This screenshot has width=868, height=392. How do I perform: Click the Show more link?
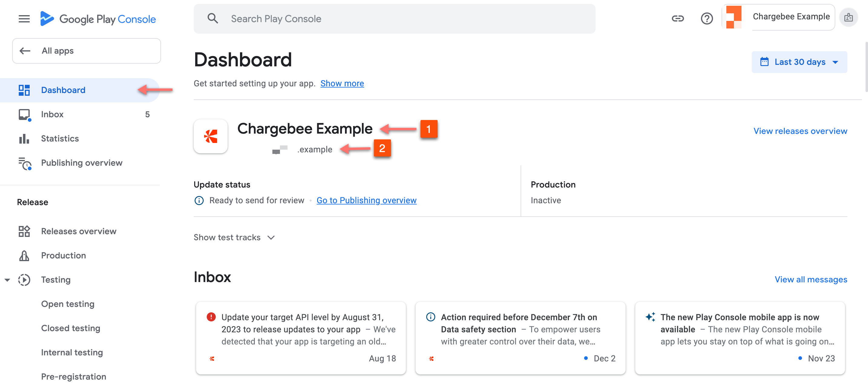(342, 83)
